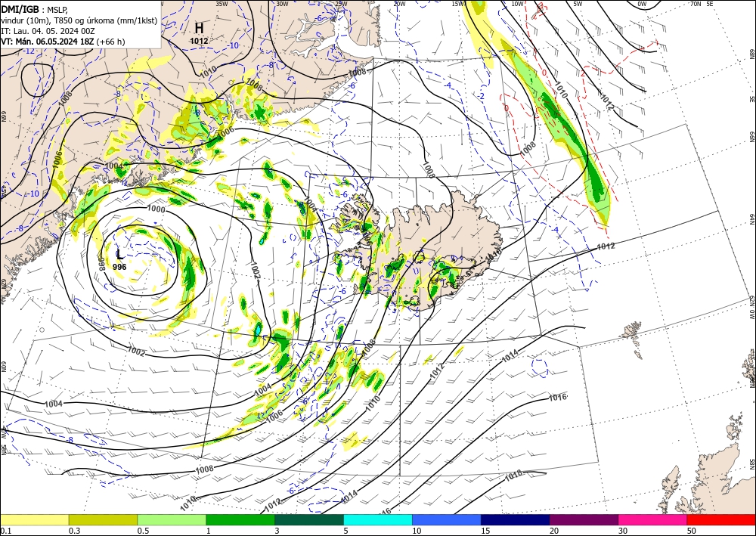Click the 'H' high pressure marker

[199, 28]
